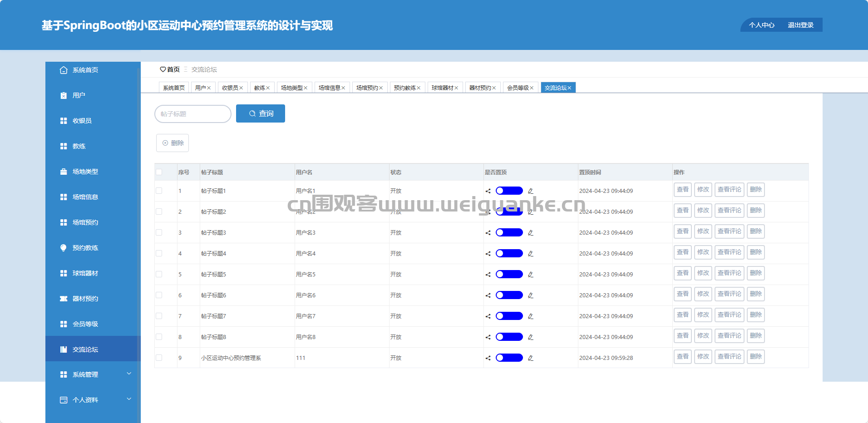
Task: Click the 场馆信息 sidebar icon
Action: (64, 197)
